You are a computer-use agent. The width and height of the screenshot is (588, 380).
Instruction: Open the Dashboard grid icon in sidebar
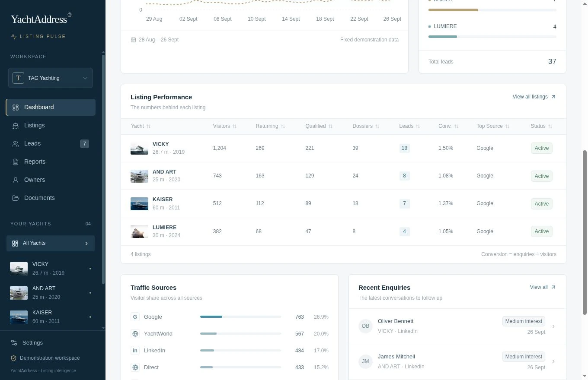(x=16, y=108)
